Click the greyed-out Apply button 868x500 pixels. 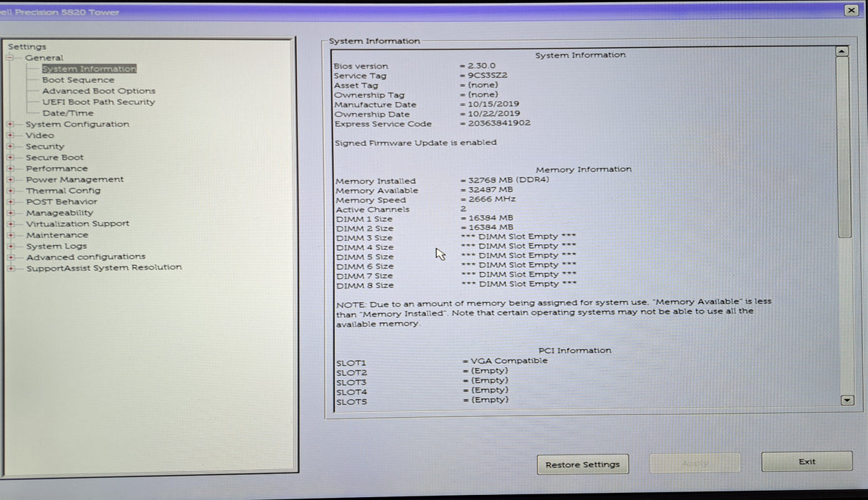[x=695, y=463]
